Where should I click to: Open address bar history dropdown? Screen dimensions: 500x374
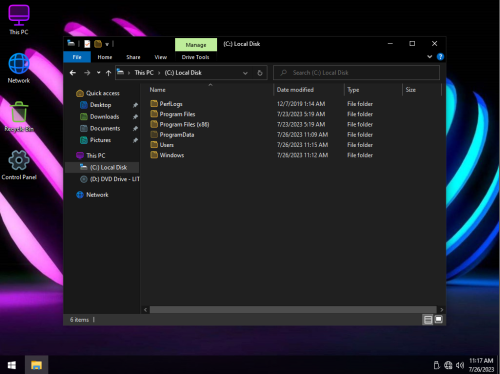pos(245,73)
